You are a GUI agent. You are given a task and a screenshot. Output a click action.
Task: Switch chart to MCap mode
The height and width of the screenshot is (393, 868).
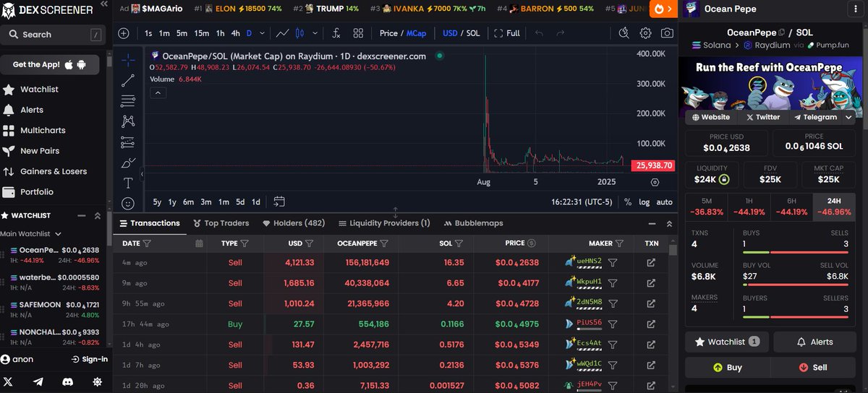pos(416,33)
